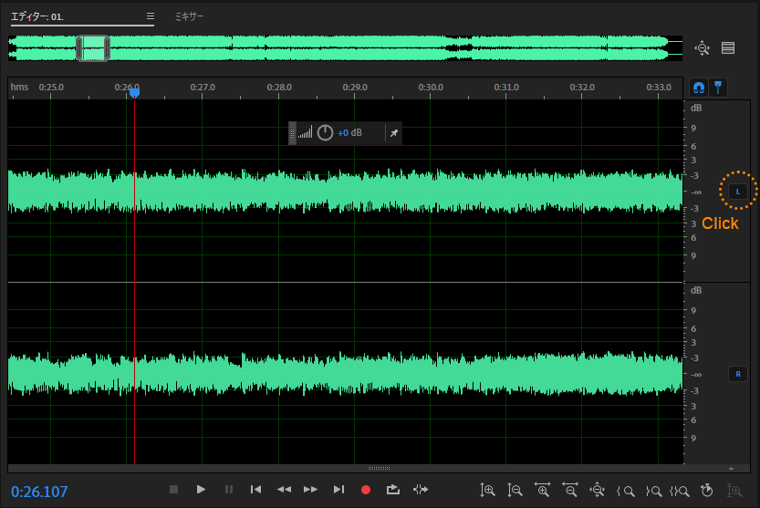
Task: Zoom out amplitude
Action: (515, 490)
